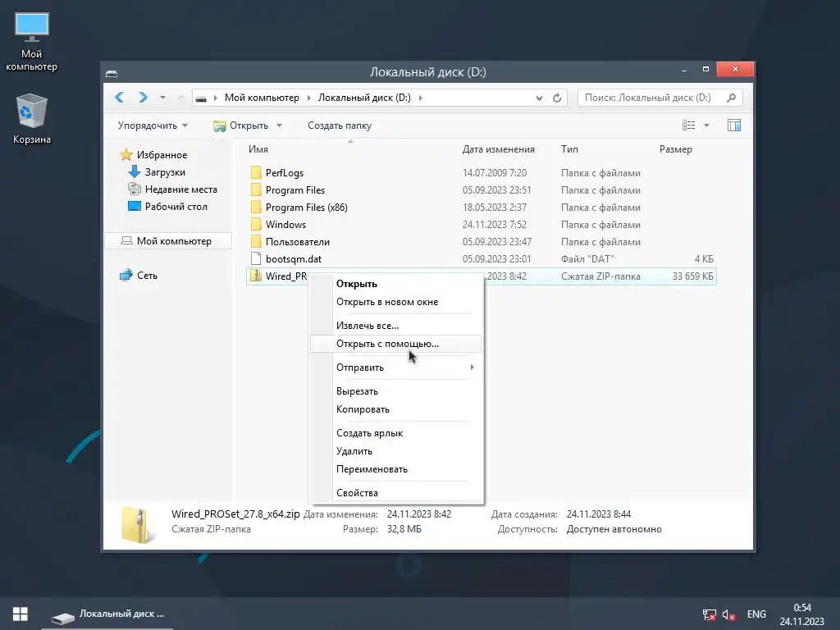This screenshot has height=630, width=840.
Task: Open the network status tray icon
Action: point(710,614)
